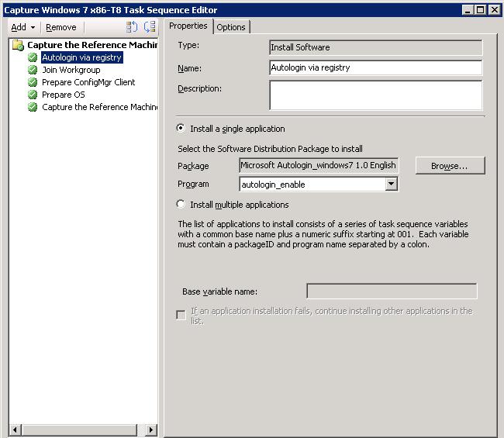
Task: Click the autologin_enable program combo box
Action: pyautogui.click(x=319, y=185)
